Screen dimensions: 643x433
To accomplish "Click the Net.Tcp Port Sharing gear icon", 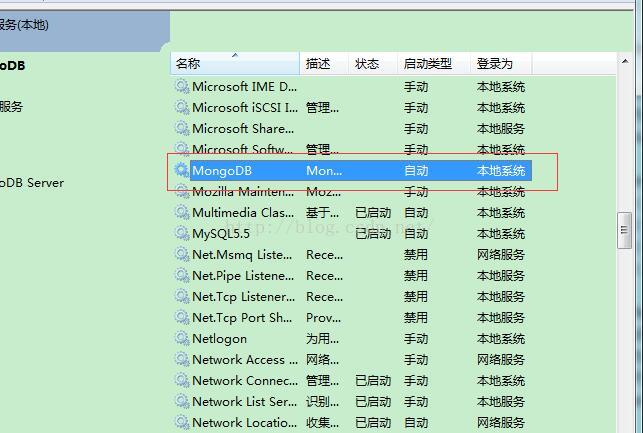I will point(181,318).
